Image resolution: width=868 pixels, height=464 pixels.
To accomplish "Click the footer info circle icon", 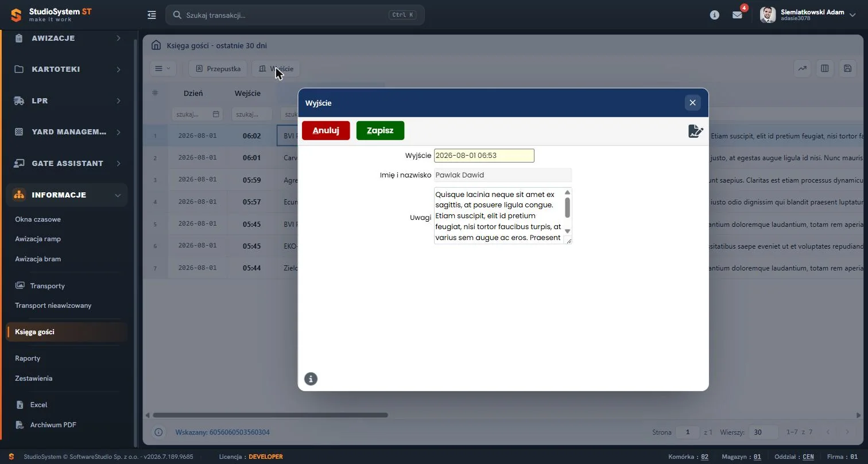I will coord(159,432).
